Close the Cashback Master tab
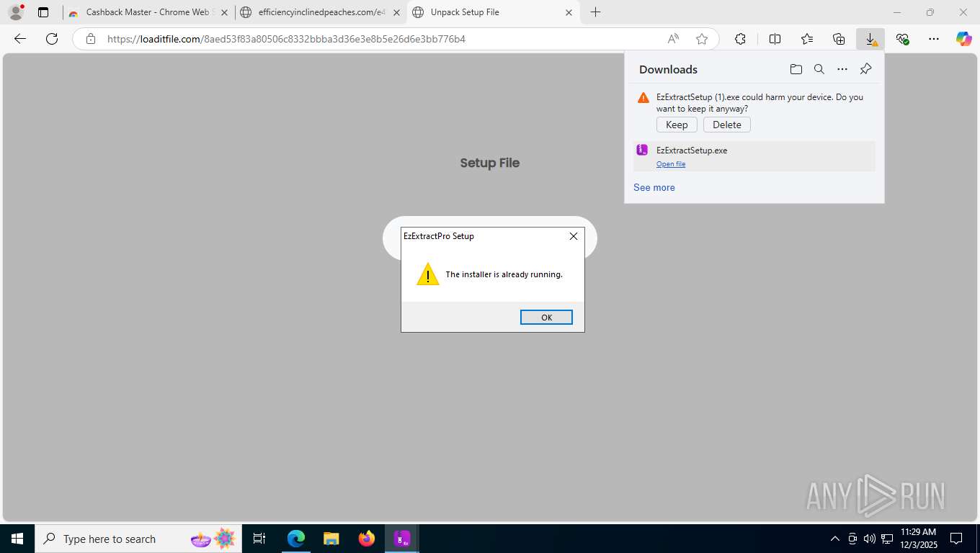 click(x=224, y=12)
